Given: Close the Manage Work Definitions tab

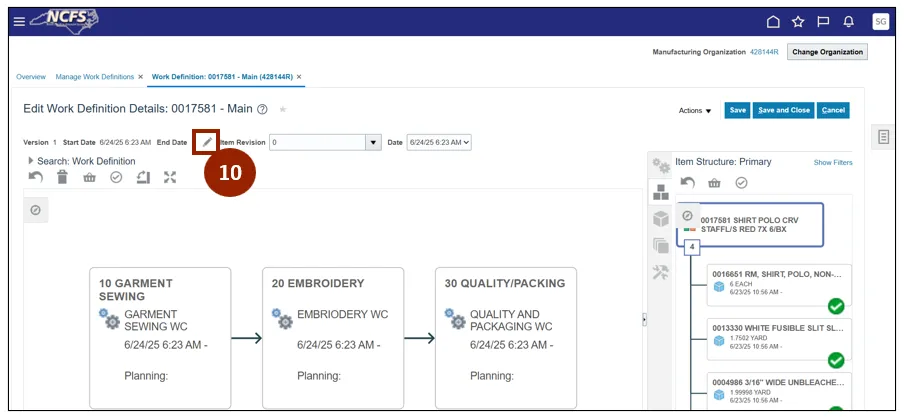Looking at the screenshot, I should click(141, 77).
